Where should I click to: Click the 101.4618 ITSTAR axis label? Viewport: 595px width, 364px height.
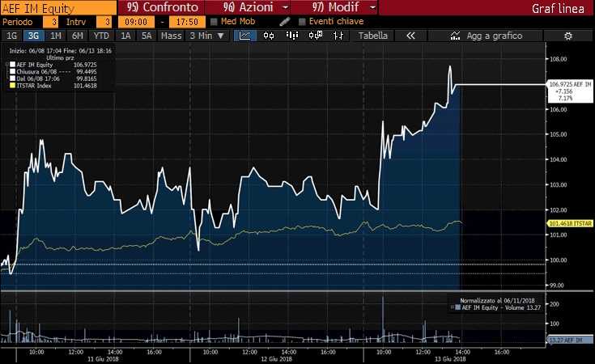(571, 223)
